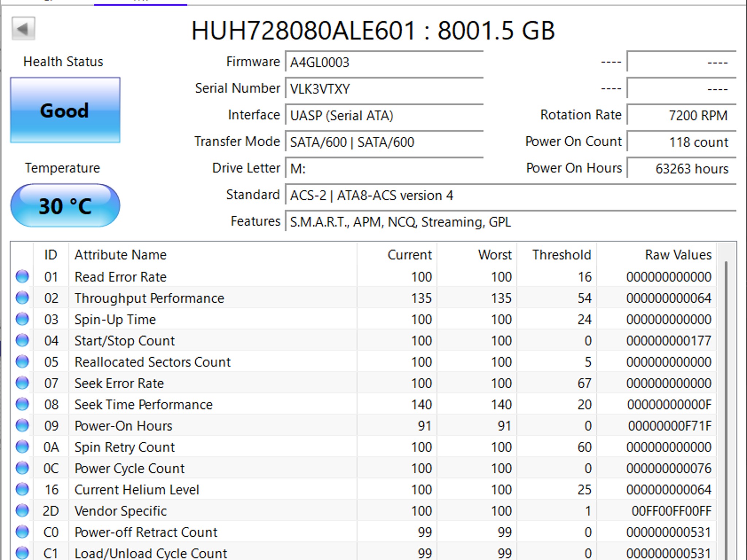Click the 30 °C temperature indicator
The image size is (747, 560).
(65, 206)
